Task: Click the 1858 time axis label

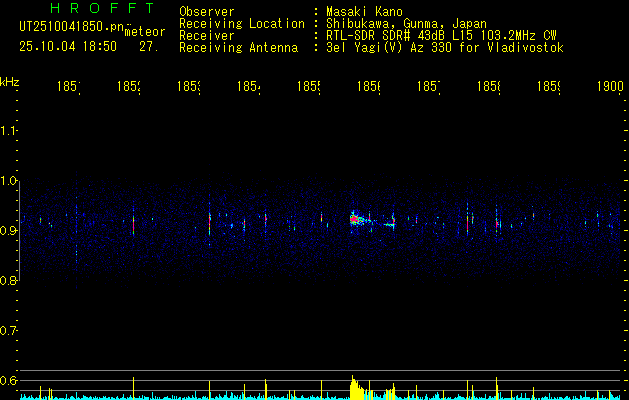Action: point(489,87)
